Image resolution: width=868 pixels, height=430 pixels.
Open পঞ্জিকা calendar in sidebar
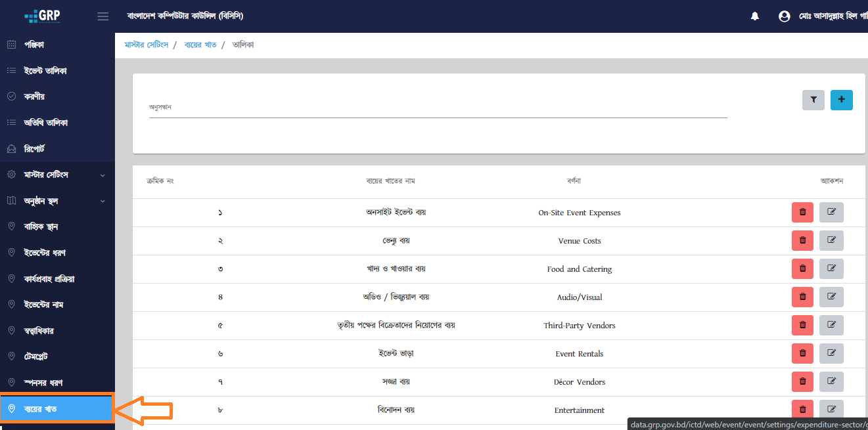click(57, 45)
